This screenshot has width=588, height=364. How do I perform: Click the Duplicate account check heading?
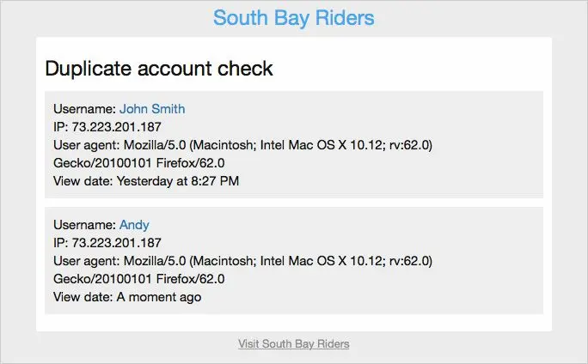tap(159, 69)
